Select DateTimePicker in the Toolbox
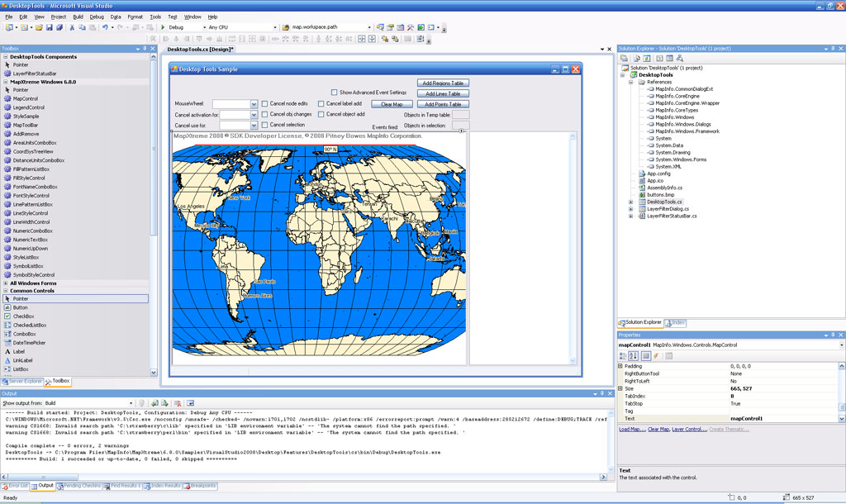The image size is (846, 504). tap(29, 343)
